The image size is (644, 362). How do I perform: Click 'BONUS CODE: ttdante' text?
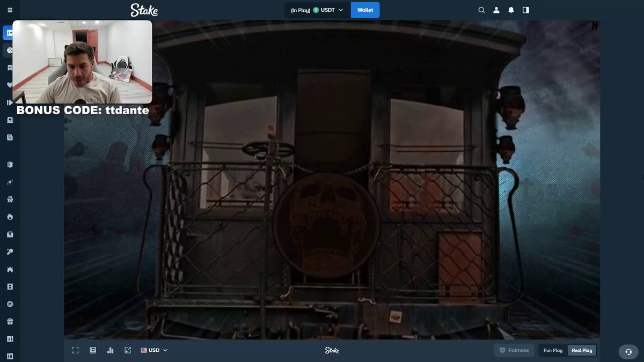tap(83, 110)
